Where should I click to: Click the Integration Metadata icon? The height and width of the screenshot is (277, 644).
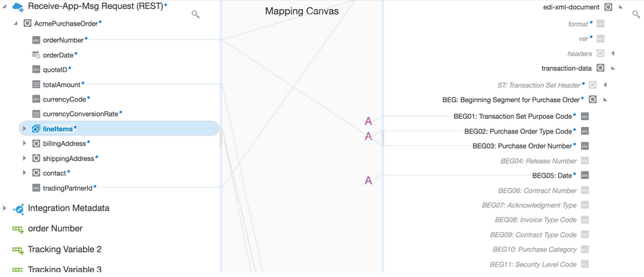tap(19, 209)
